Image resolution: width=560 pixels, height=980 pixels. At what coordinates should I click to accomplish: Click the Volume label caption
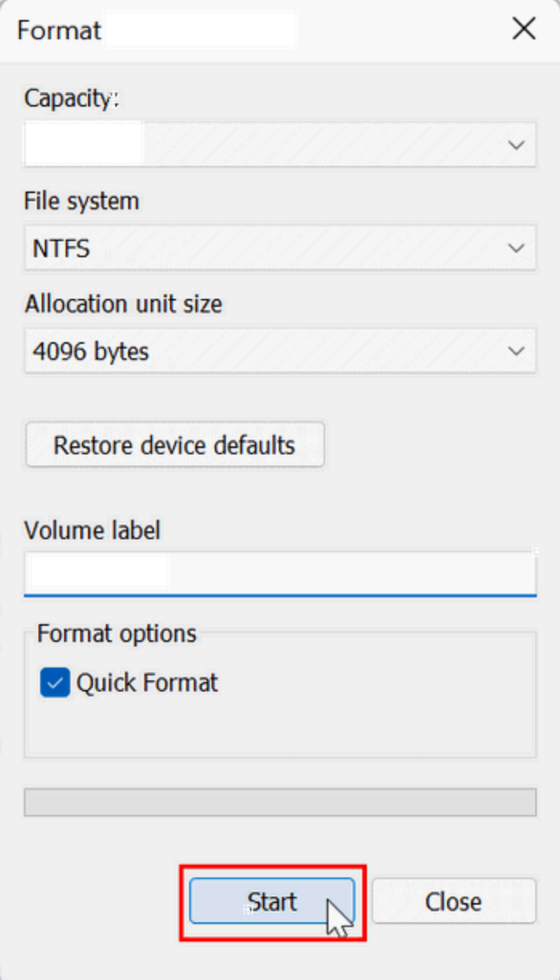point(92,530)
